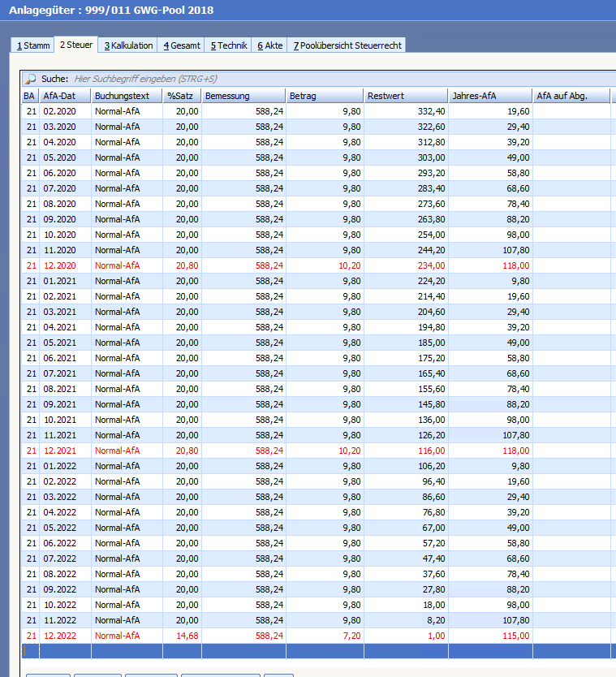
Task: Open the Gesamt tab
Action: click(x=182, y=45)
